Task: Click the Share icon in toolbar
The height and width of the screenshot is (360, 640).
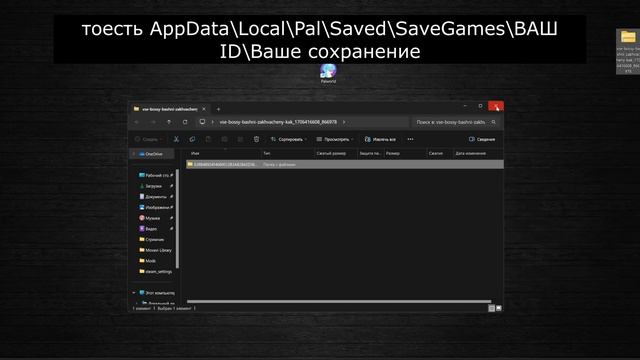Action: click(x=240, y=139)
